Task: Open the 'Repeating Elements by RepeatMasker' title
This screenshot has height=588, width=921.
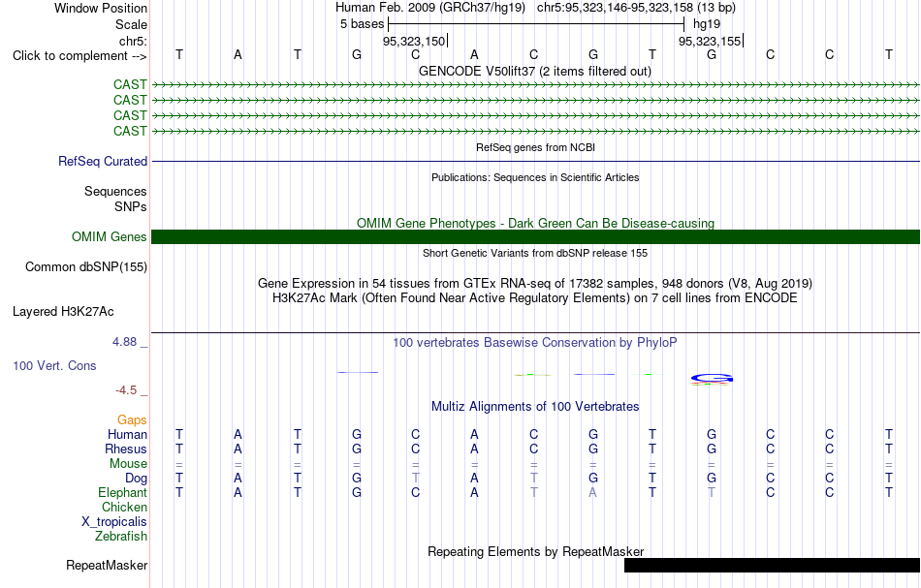Action: coord(535,551)
